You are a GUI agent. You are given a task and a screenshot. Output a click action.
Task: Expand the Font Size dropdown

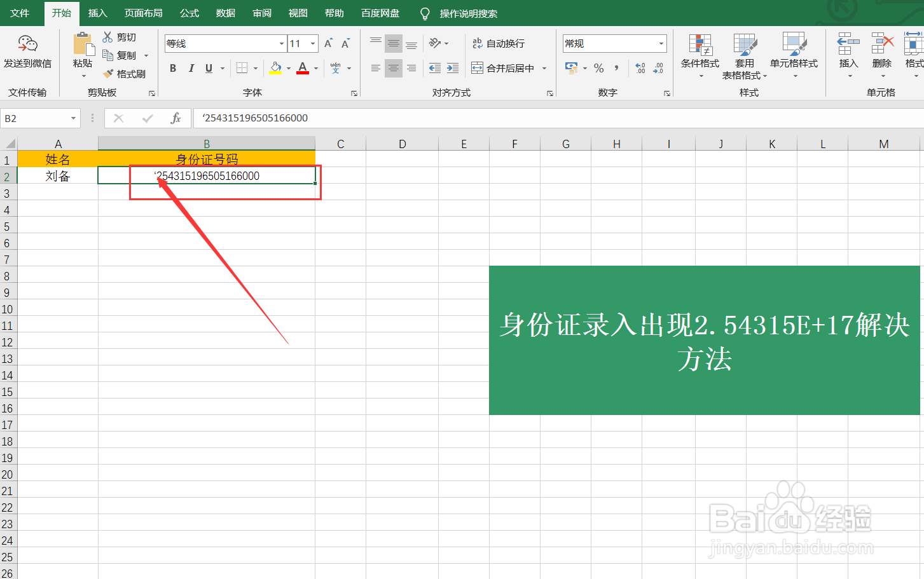(x=312, y=43)
